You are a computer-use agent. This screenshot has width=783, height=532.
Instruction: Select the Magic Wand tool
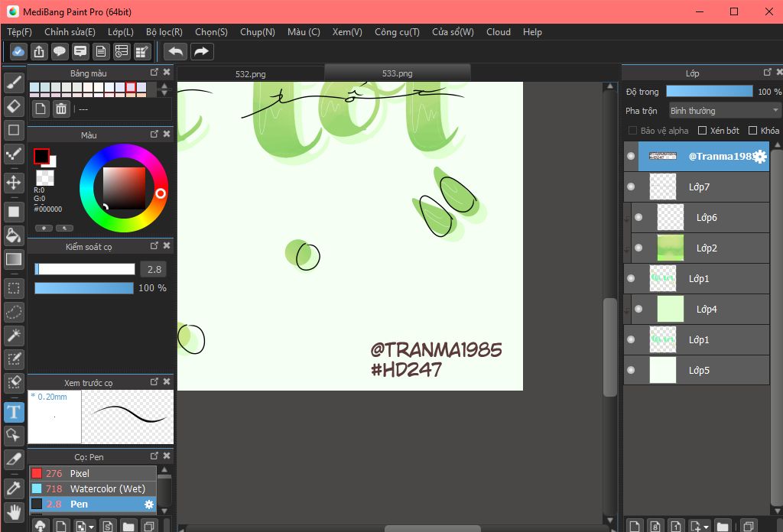click(14, 336)
